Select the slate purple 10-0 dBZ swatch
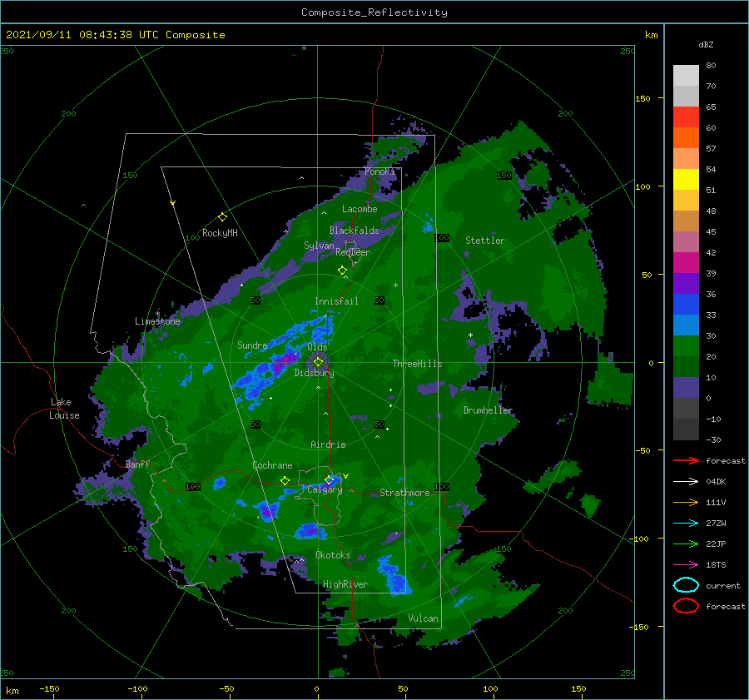The height and width of the screenshot is (700, 749). tap(686, 387)
